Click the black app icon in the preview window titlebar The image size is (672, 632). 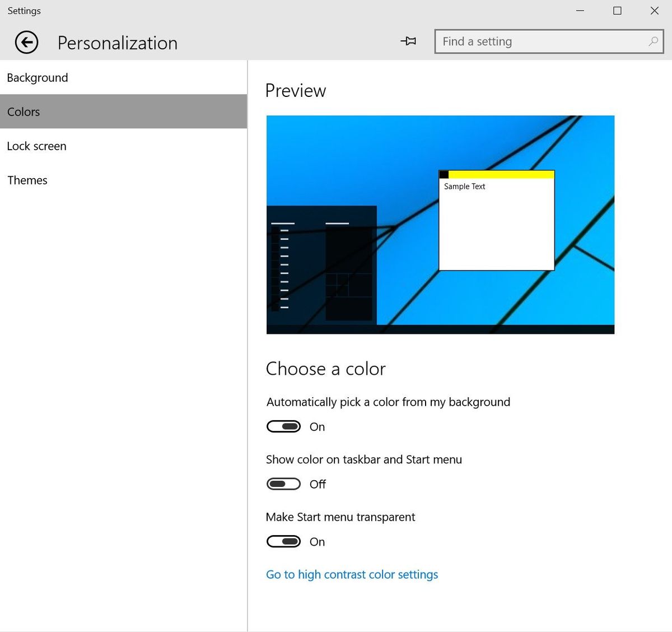[444, 174]
